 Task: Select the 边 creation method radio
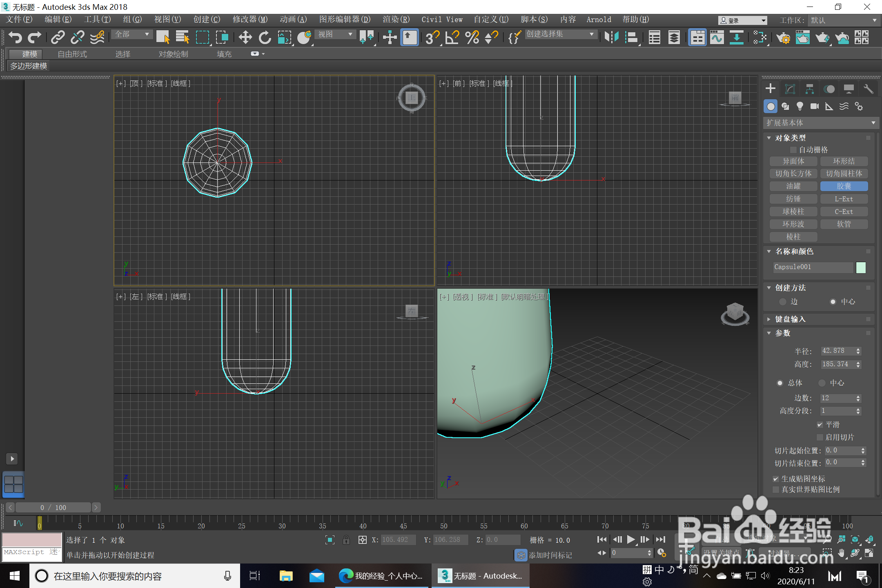(783, 302)
